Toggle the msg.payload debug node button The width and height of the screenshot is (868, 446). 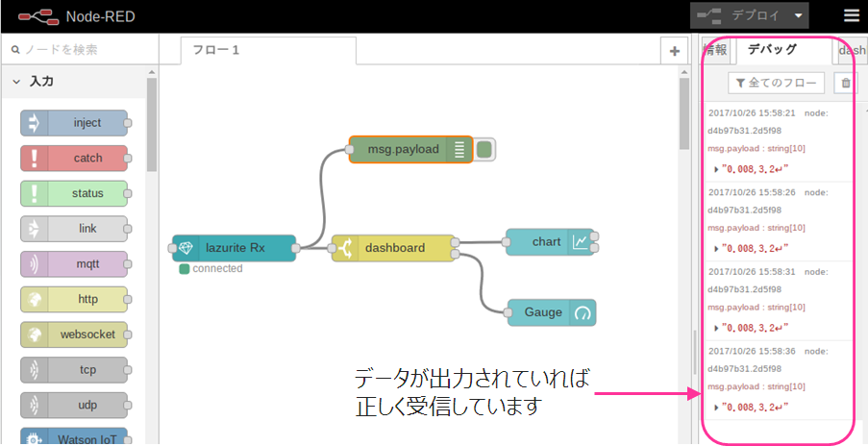click(484, 149)
